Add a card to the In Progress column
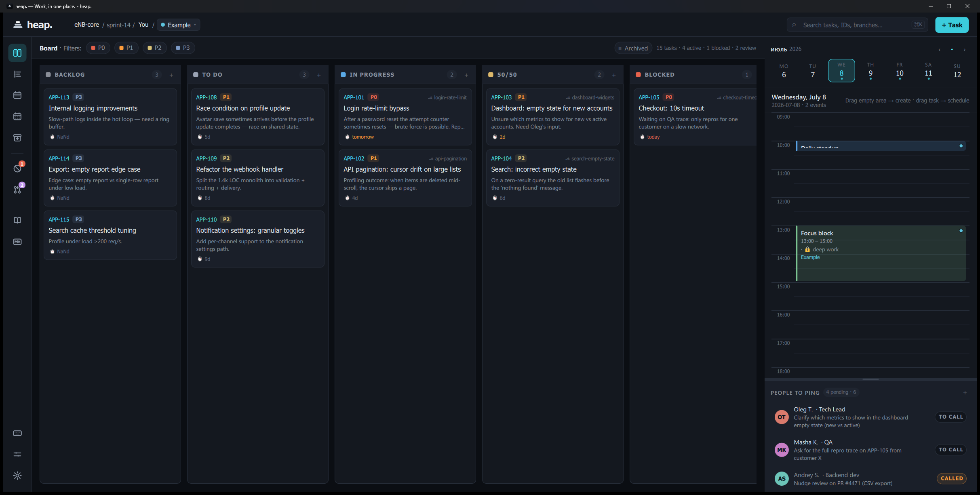Viewport: 980px width, 495px height. (x=466, y=75)
